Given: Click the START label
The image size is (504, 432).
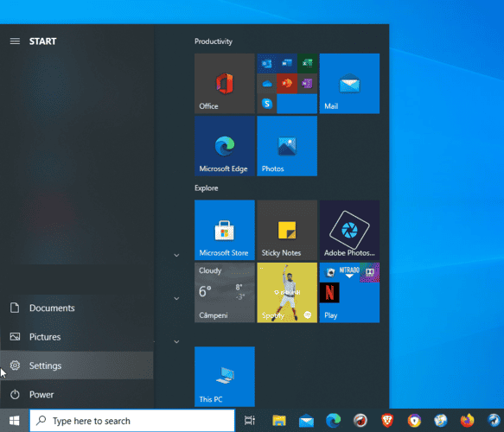Looking at the screenshot, I should tap(42, 41).
